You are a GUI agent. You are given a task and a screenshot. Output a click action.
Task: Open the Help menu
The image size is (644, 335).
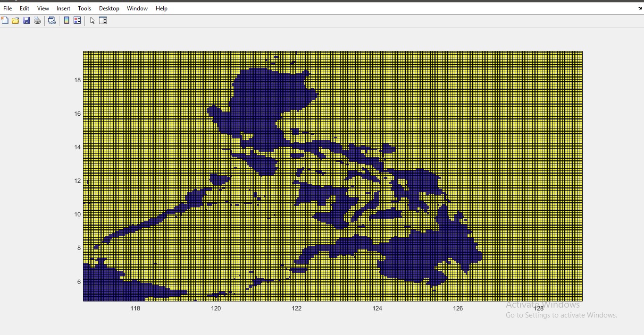[x=161, y=9]
